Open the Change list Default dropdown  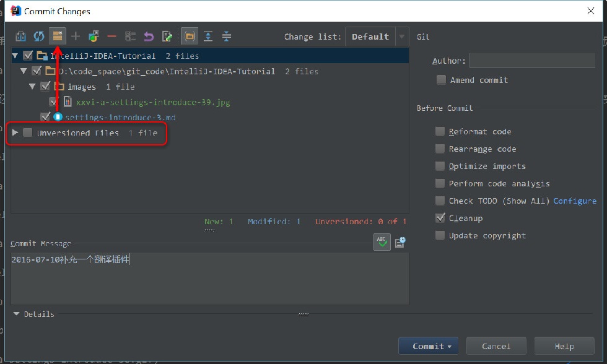click(x=377, y=37)
